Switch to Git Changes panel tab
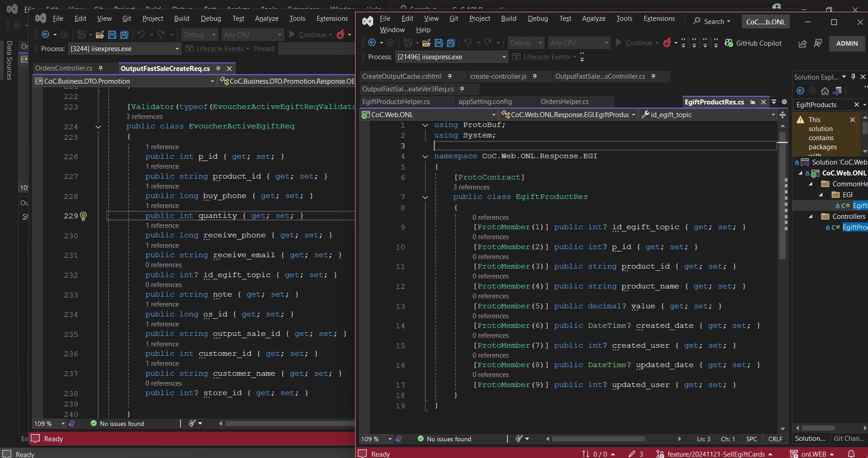Screen dimensions: 868x458 [849, 439]
